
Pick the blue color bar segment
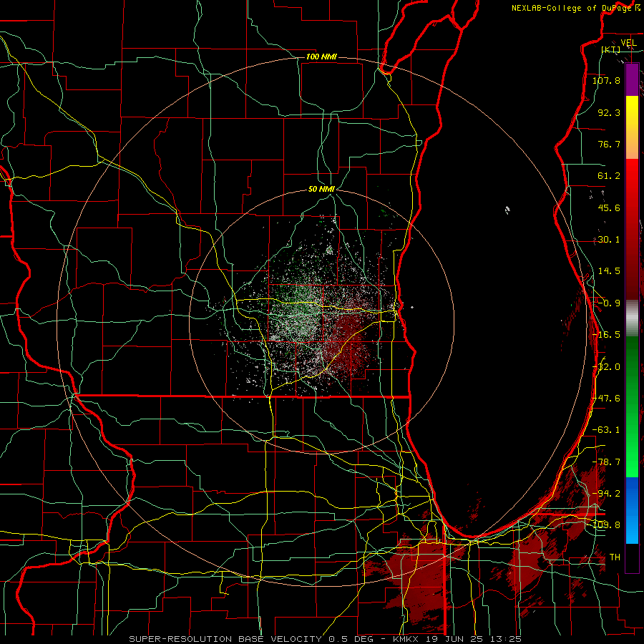[x=632, y=510]
